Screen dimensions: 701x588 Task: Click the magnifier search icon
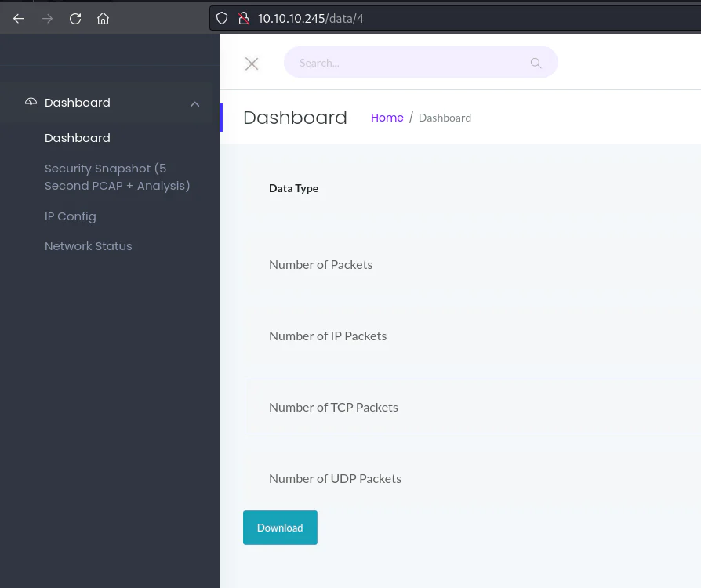tap(536, 63)
